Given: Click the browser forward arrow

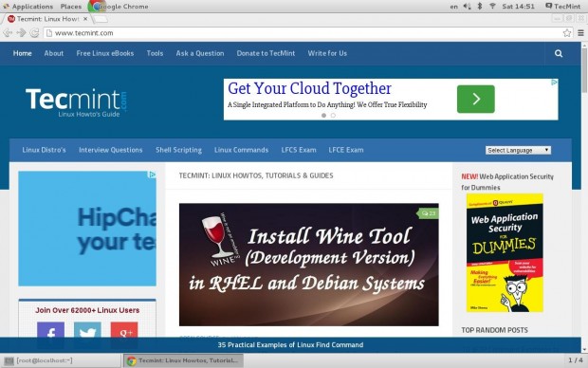Looking at the screenshot, I should 21,33.
